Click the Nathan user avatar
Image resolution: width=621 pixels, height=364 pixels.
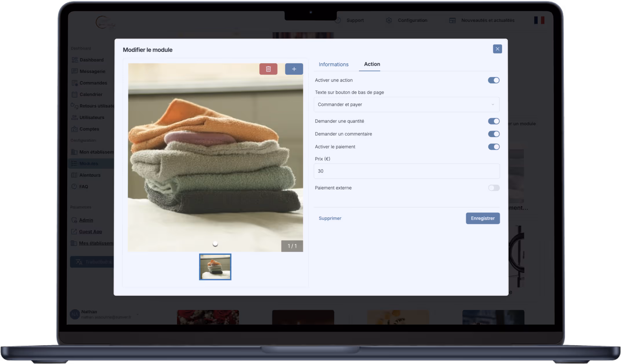(x=75, y=314)
